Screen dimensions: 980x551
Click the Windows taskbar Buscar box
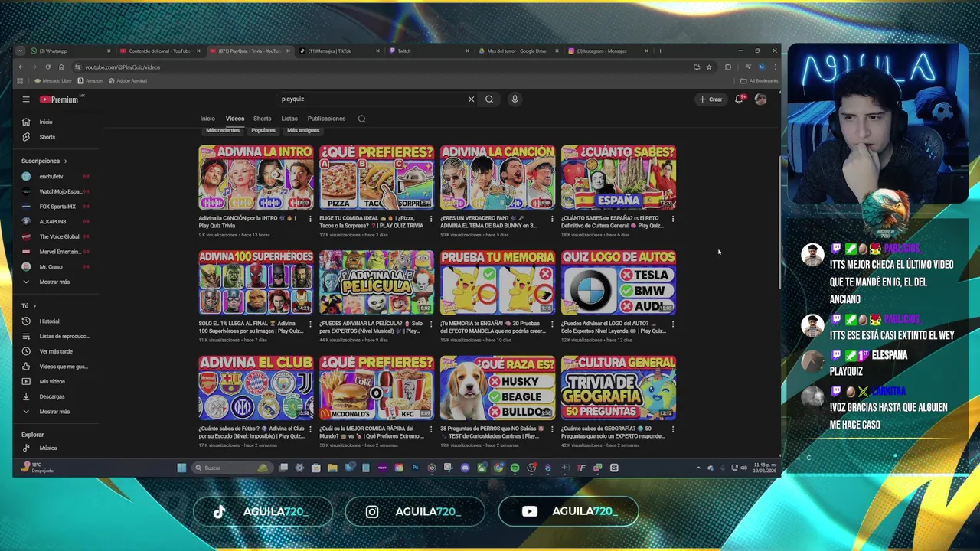coord(232,468)
